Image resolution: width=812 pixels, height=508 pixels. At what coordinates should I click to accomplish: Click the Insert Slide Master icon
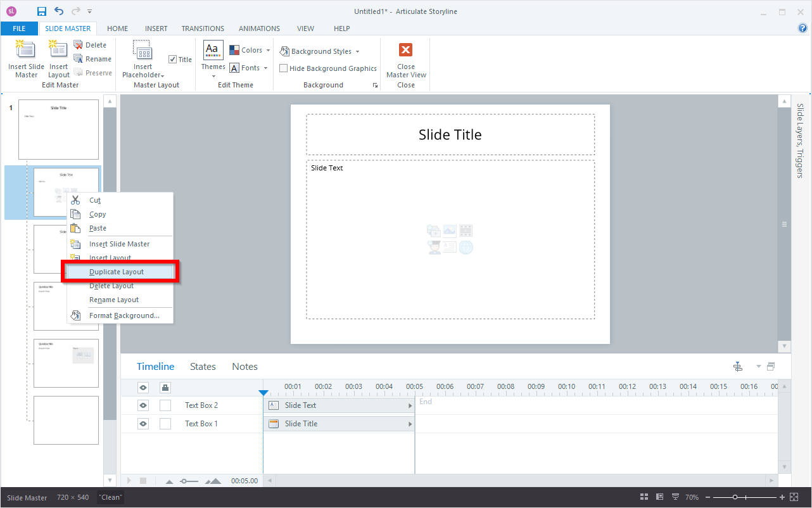click(26, 51)
